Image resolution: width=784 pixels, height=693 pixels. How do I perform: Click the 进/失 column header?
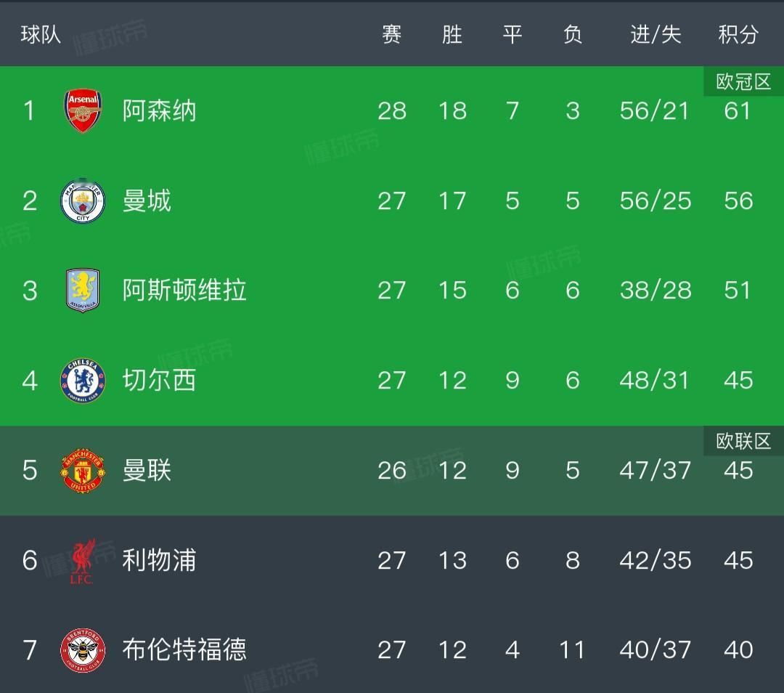click(x=655, y=34)
